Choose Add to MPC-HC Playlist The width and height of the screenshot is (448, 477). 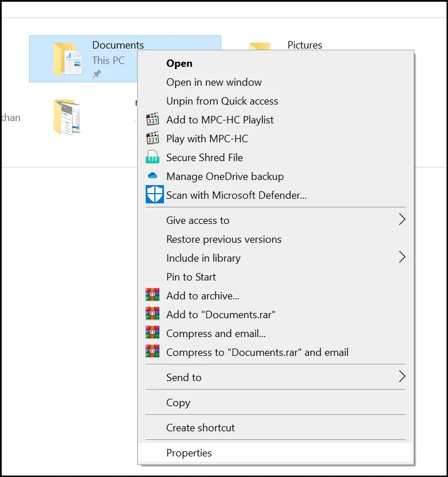click(x=276, y=120)
